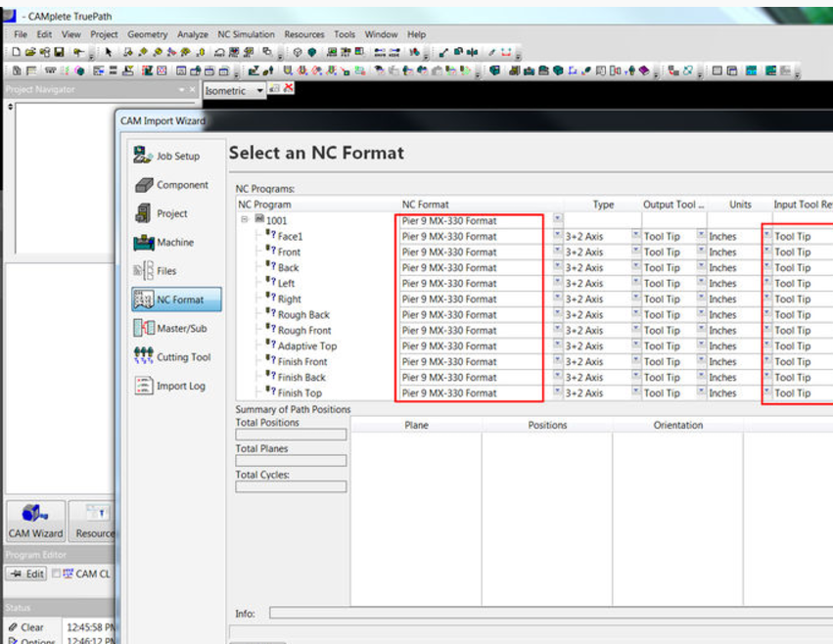833x644 pixels.
Task: Open the NC Simulation menu
Action: coord(246,34)
